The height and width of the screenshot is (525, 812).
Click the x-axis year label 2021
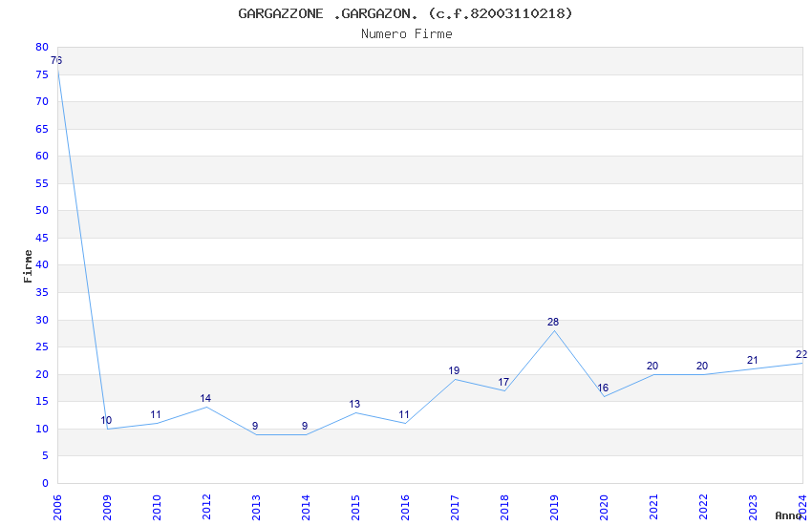click(654, 508)
